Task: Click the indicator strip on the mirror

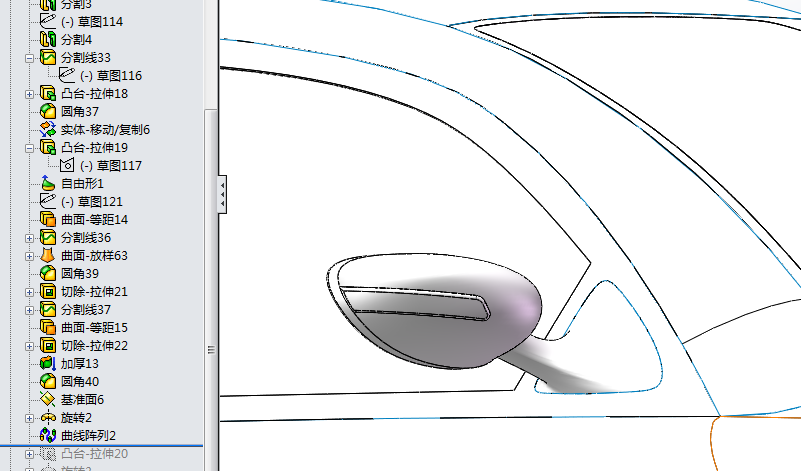Action: click(x=415, y=302)
